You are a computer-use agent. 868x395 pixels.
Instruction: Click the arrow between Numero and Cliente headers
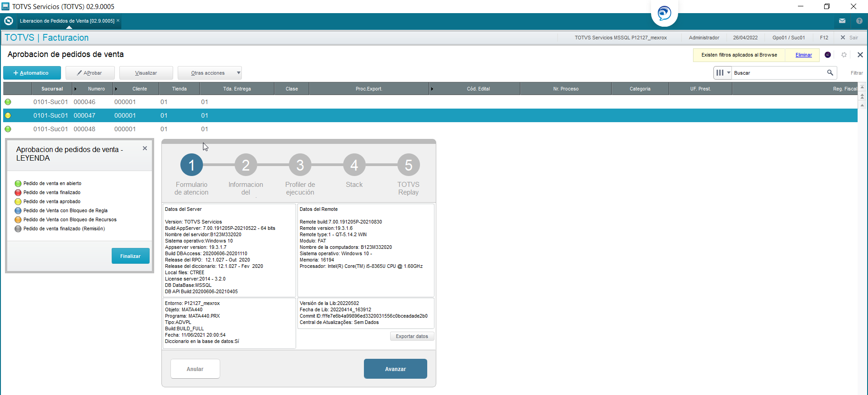coord(116,89)
